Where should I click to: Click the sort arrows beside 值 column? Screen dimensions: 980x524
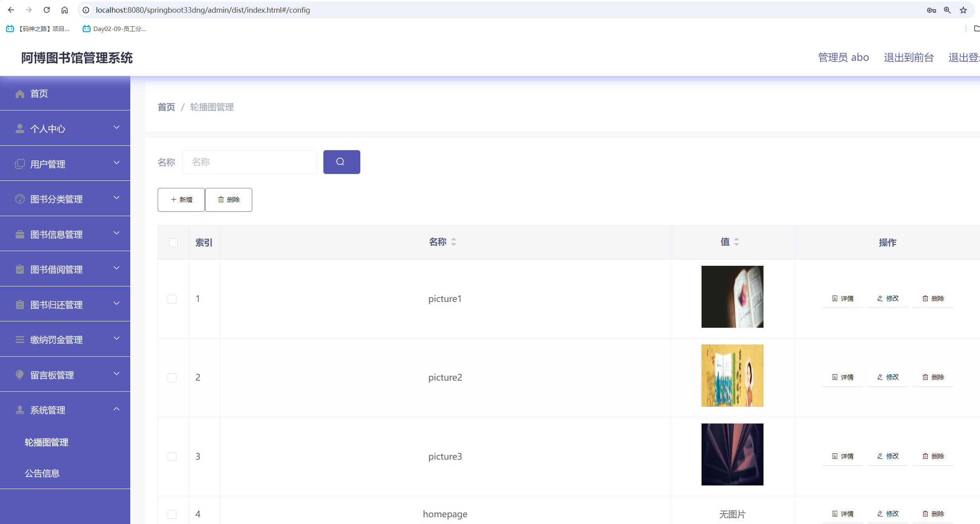pos(736,242)
